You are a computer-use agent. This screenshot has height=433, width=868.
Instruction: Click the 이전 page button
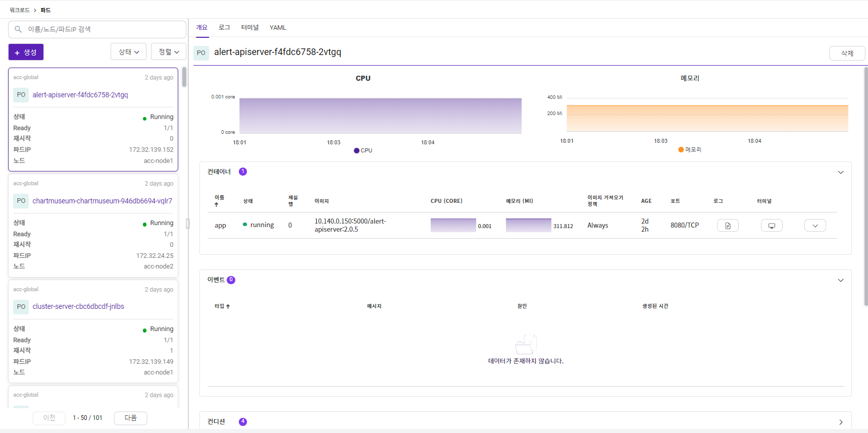click(x=49, y=418)
